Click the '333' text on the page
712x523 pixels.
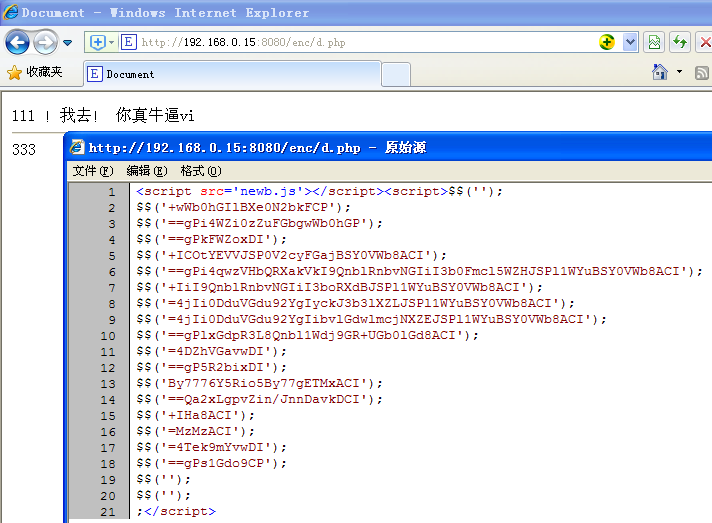(24, 150)
